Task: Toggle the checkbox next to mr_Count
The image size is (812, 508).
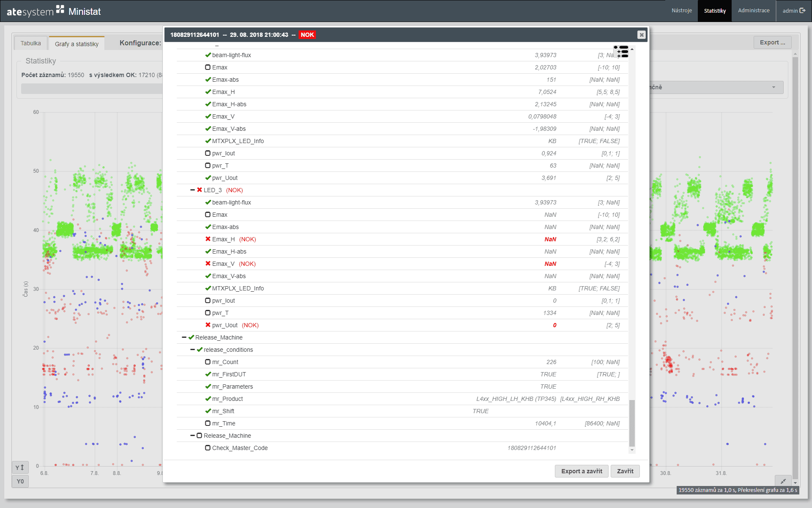Action: coord(208,362)
